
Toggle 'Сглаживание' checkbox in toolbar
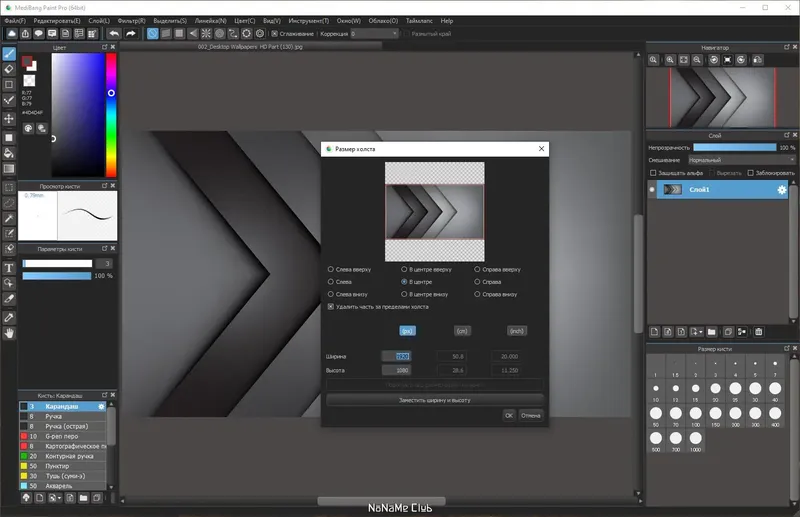274,34
